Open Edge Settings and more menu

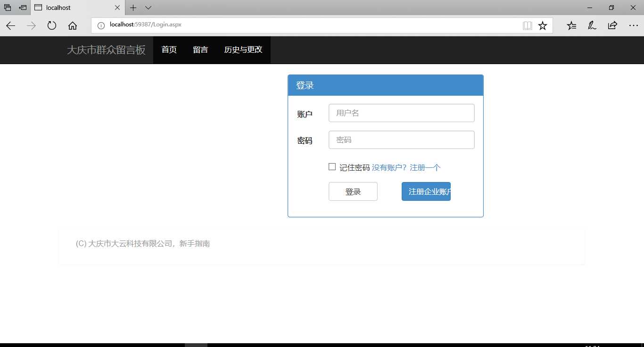click(633, 25)
